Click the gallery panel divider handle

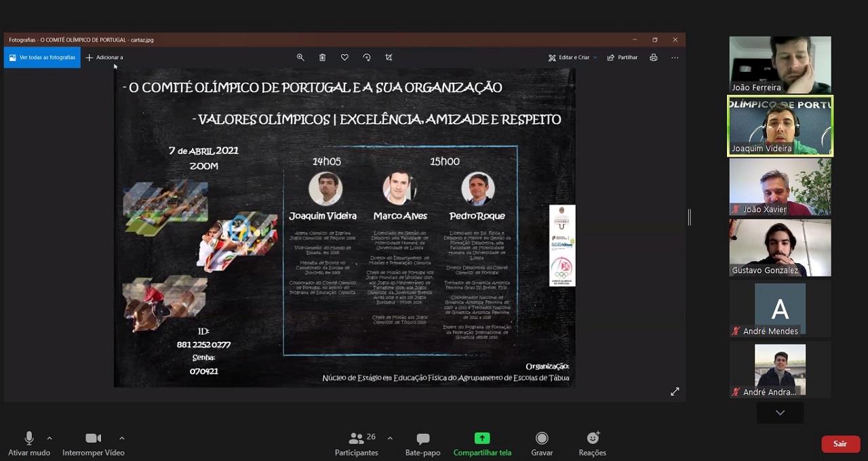(690, 217)
